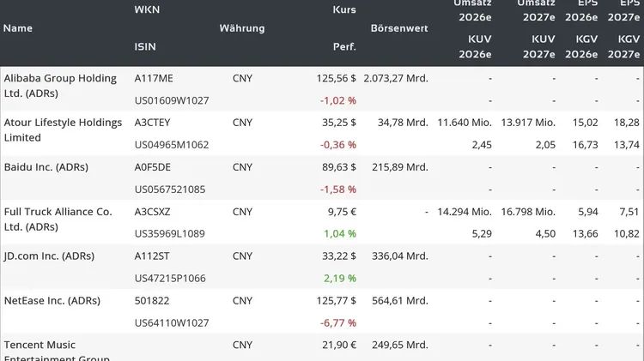Click Baidu market cap 215,89 Mrd.

point(400,167)
